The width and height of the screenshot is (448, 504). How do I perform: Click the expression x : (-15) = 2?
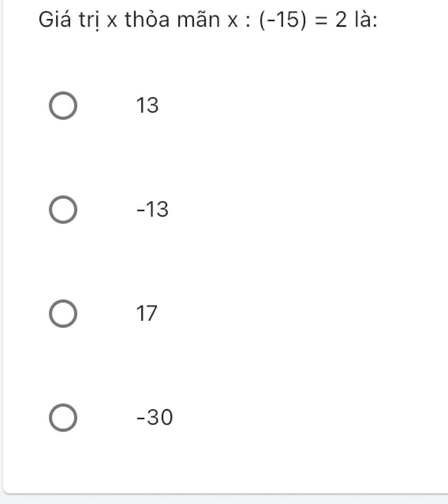pos(287,20)
